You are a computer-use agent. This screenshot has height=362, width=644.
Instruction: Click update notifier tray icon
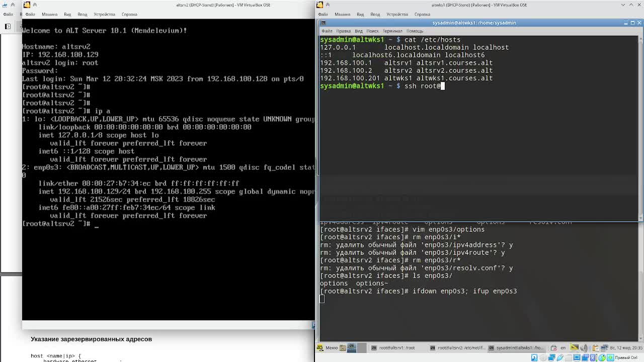553,347
